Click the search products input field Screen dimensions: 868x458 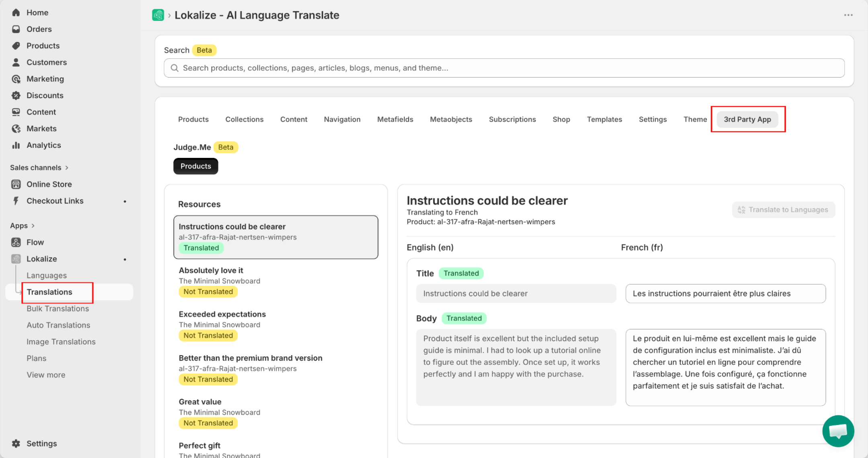point(504,68)
